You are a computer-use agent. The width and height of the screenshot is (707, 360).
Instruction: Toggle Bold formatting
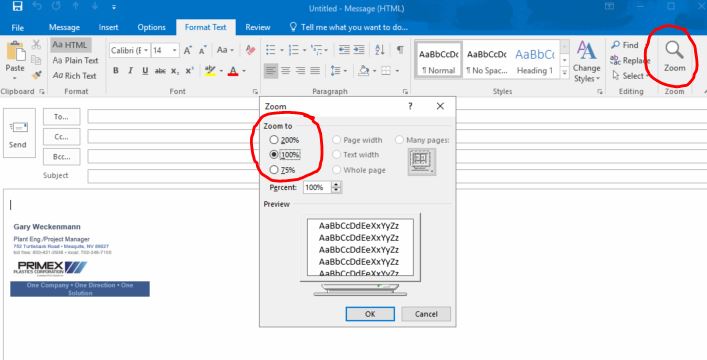(116, 71)
